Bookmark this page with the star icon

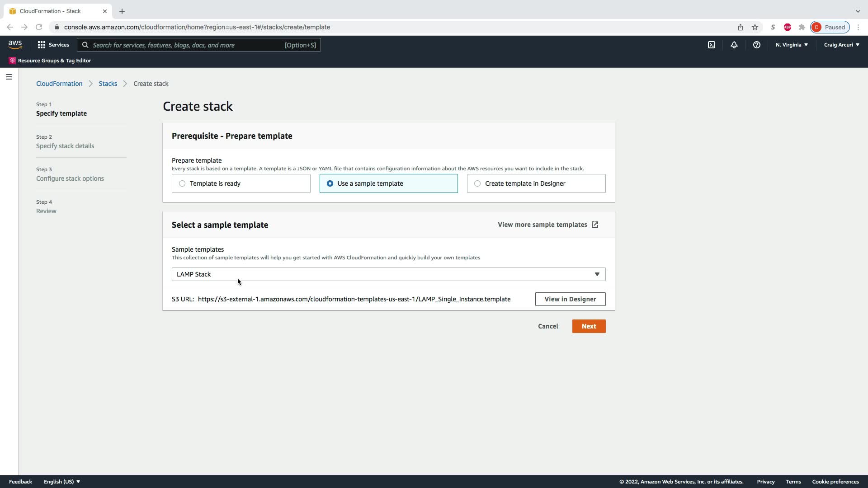coord(755,27)
